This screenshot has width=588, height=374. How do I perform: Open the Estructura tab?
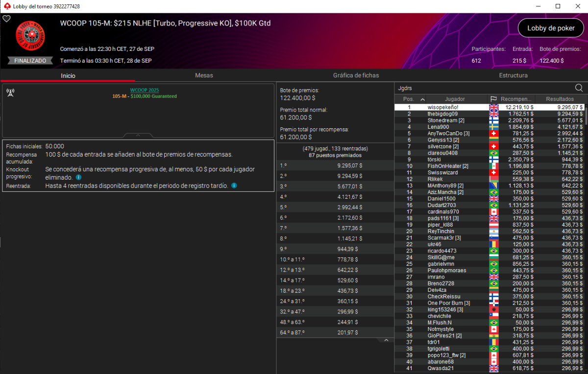[x=513, y=75]
